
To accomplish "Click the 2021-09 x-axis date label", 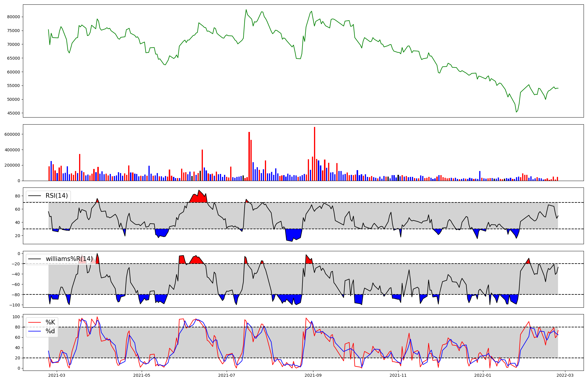I will click(313, 375).
